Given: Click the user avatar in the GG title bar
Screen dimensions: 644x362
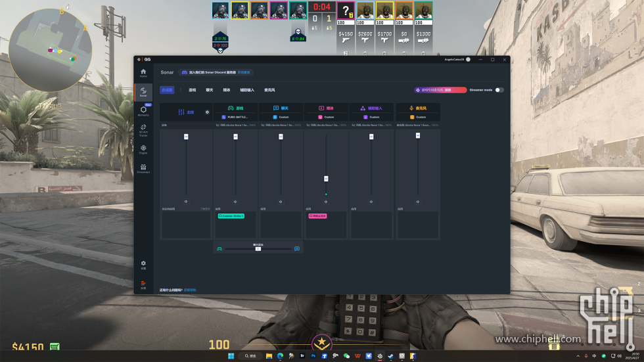Looking at the screenshot, I should click(x=468, y=60).
